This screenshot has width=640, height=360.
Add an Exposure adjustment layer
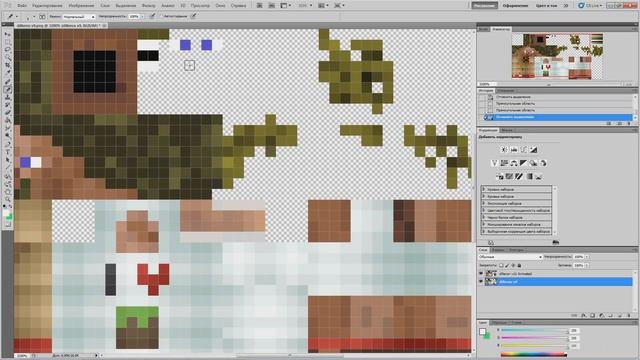533,150
